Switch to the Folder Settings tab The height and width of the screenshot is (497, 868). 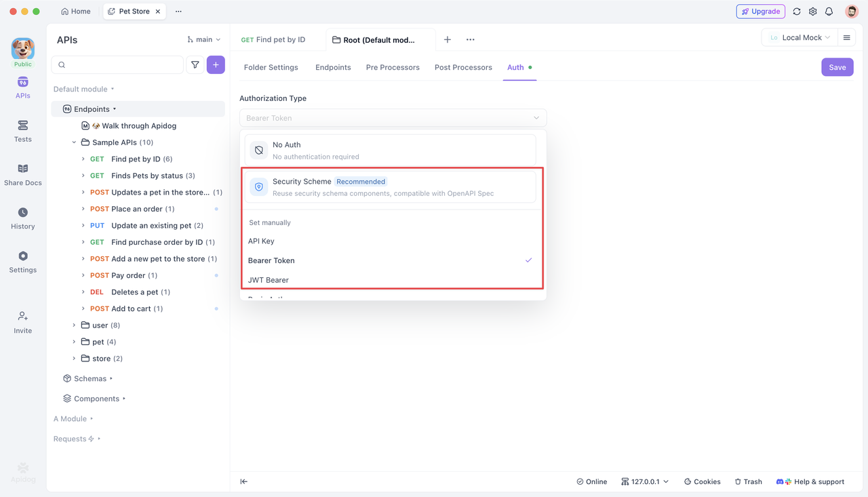coord(271,67)
